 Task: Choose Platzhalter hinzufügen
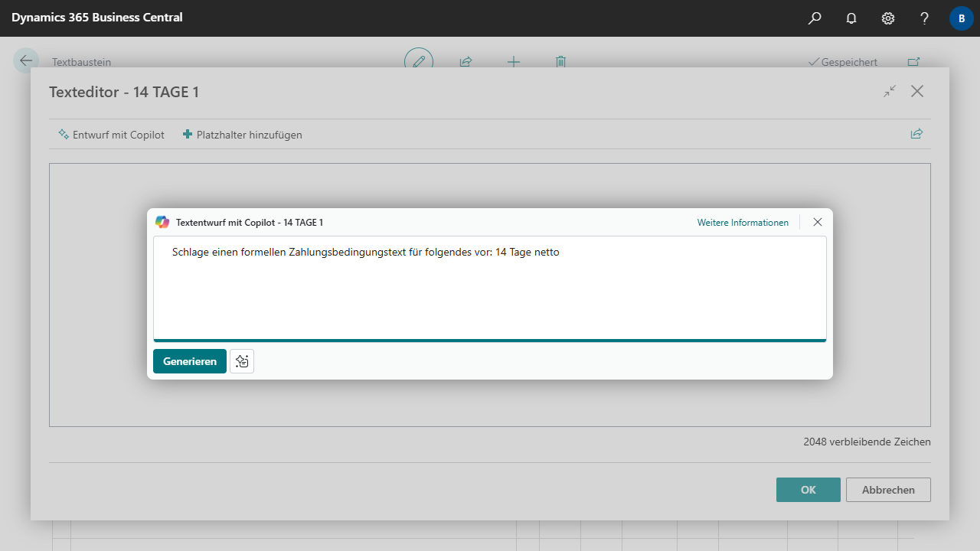click(x=243, y=135)
